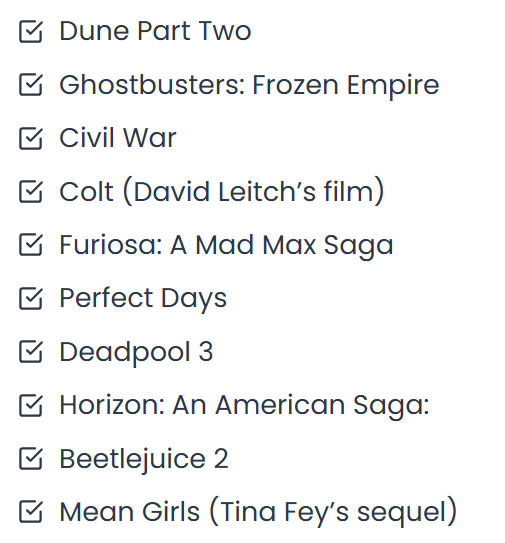505x543 pixels.
Task: Click Mean Girls (Tina Fey's sequel) text
Action: coord(258,511)
